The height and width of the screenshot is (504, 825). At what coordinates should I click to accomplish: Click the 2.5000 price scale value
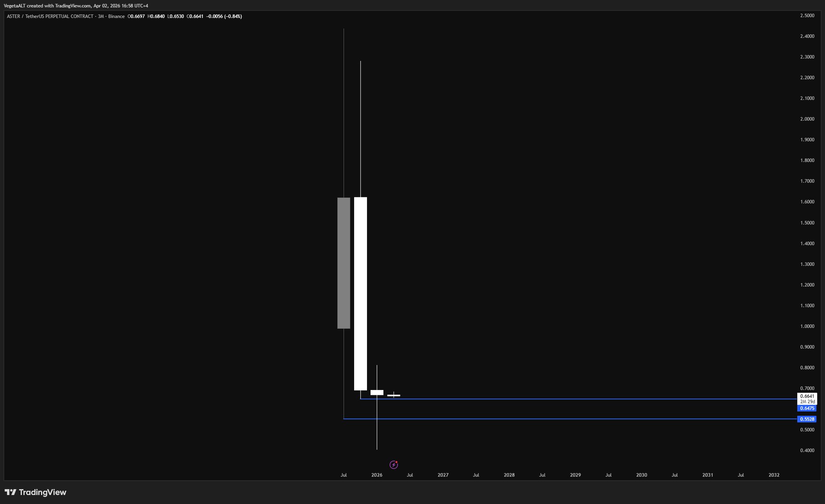pyautogui.click(x=807, y=16)
